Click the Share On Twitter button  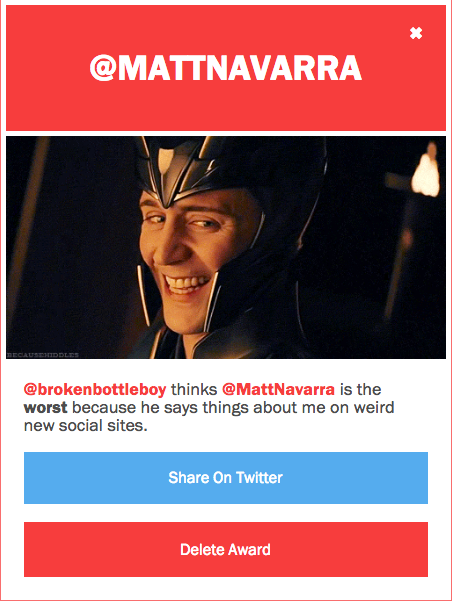tap(226, 478)
